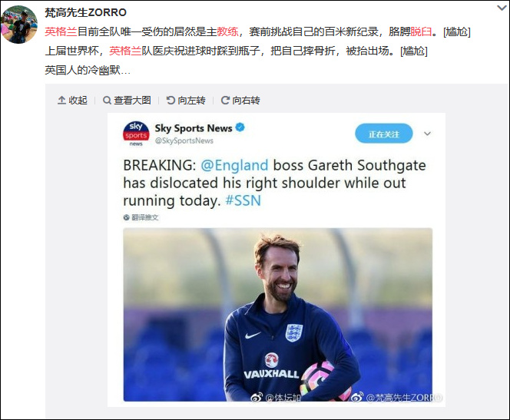Open the first 英格兰 hashtag link
This screenshot has width=510, height=420.
click(x=61, y=31)
